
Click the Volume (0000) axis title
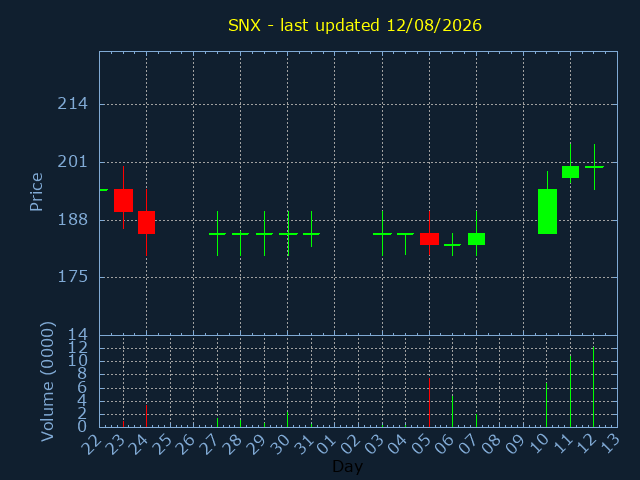[47, 382]
